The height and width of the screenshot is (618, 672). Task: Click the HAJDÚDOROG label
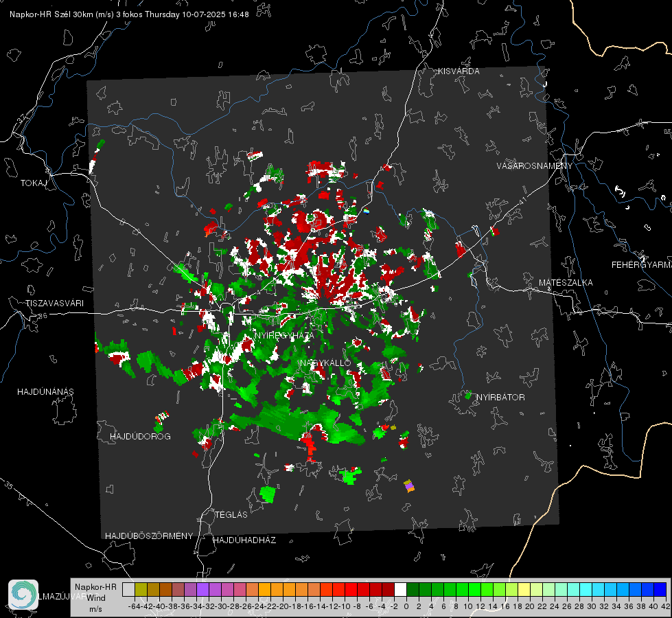pyautogui.click(x=140, y=437)
